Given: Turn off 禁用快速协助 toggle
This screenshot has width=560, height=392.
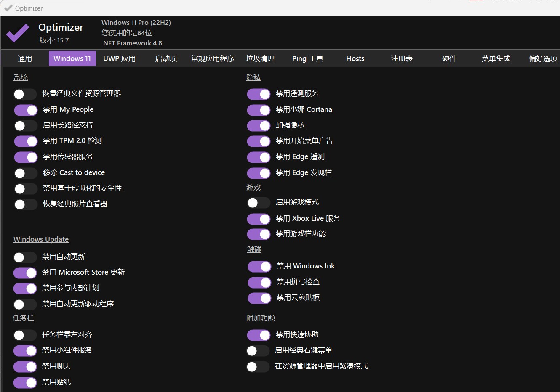Looking at the screenshot, I should (259, 335).
